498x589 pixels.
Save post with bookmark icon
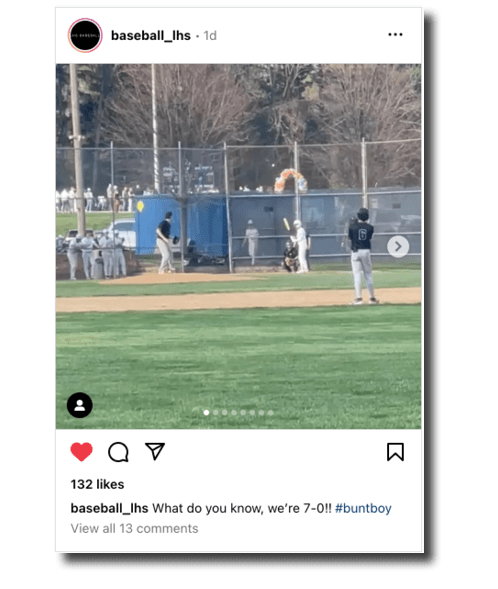[x=395, y=452]
